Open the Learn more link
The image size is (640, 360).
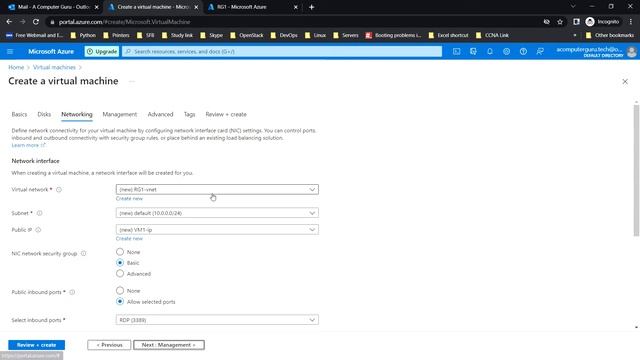28,145
